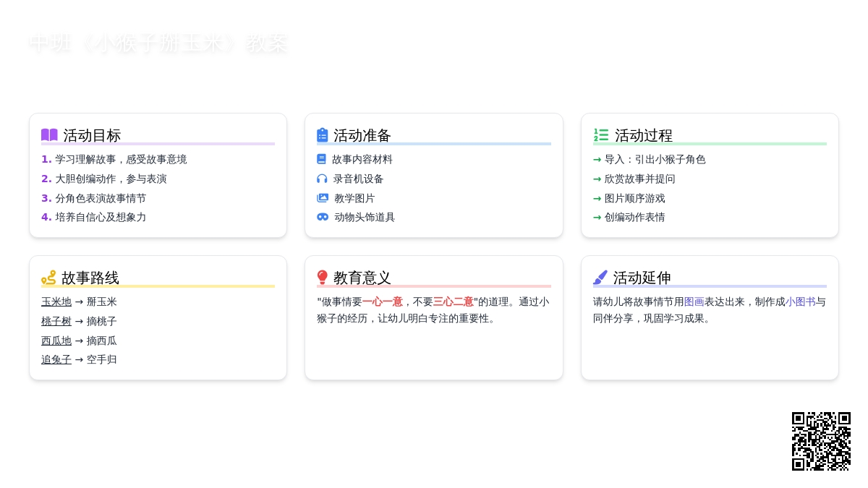The image size is (868, 488).
Task: Click the route icon beside 故事路线
Action: click(48, 278)
